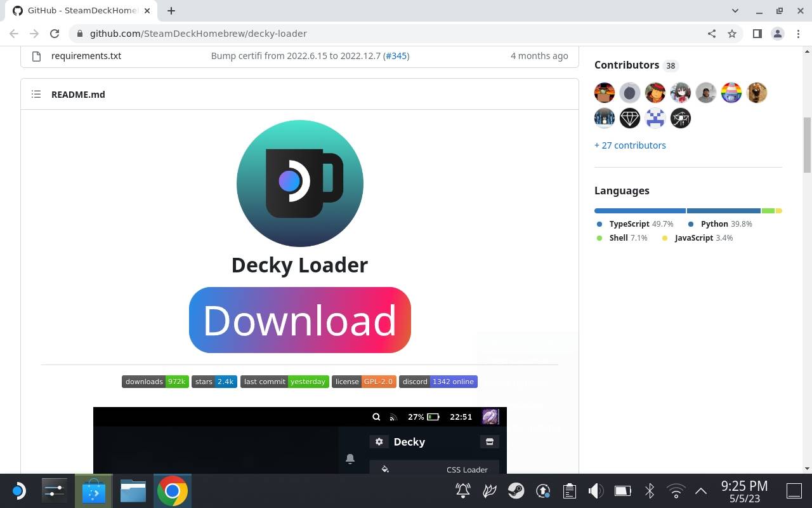Open the blue pixel identicon contributor avatar

(x=655, y=118)
